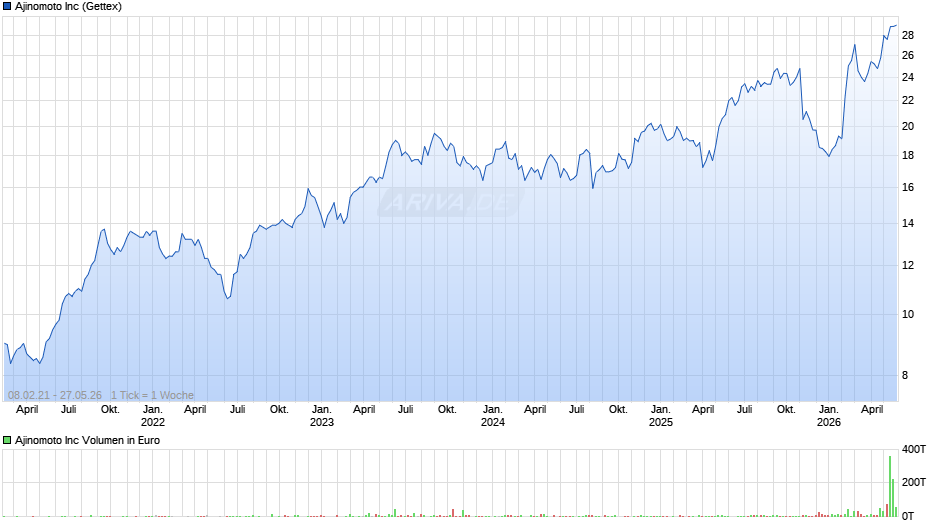Screen dimensions: 940x526
Task: Click the 'Ajinomoto Inc Volumen in Euro' label
Action: point(88,440)
